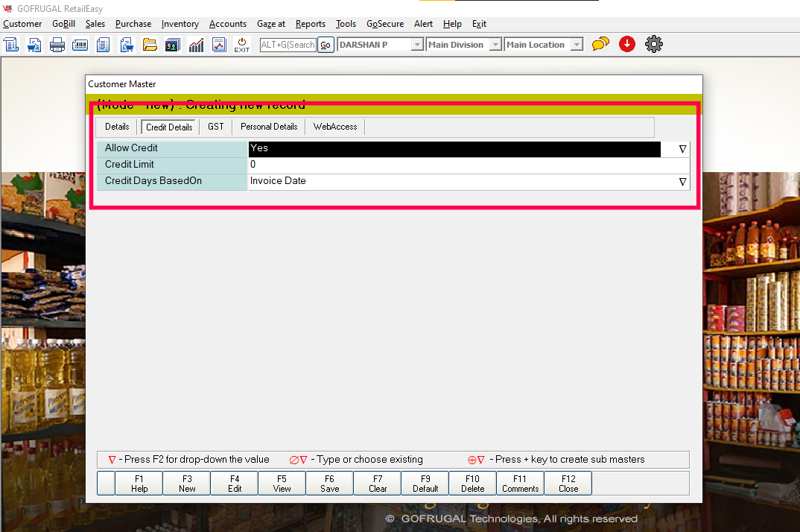Click the F9 Default button
Viewport: 800px width, 532px height.
(425, 484)
